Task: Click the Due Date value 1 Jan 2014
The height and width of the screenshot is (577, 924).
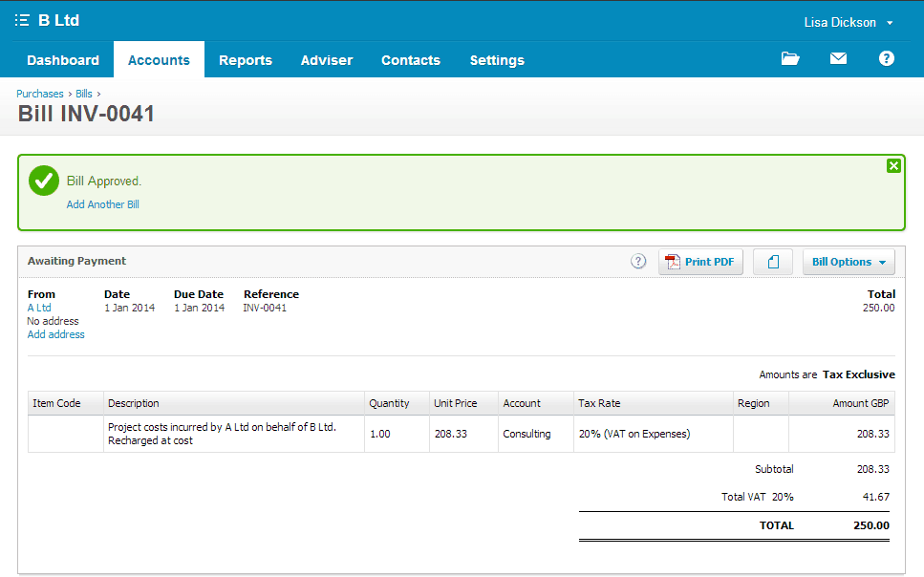Action: click(x=199, y=308)
